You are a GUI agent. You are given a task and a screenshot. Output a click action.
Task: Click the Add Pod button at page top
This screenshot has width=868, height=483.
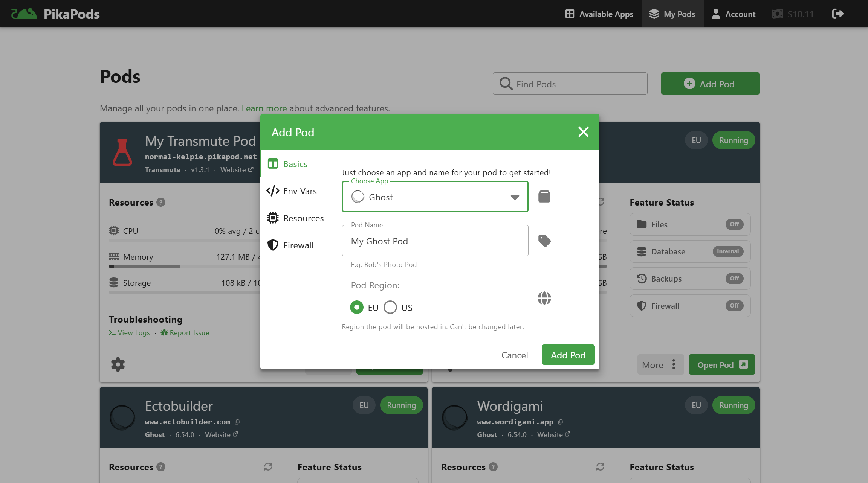coord(710,84)
